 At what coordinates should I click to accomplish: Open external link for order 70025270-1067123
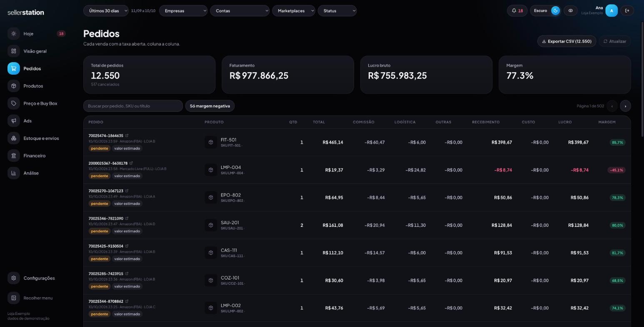[x=127, y=191]
